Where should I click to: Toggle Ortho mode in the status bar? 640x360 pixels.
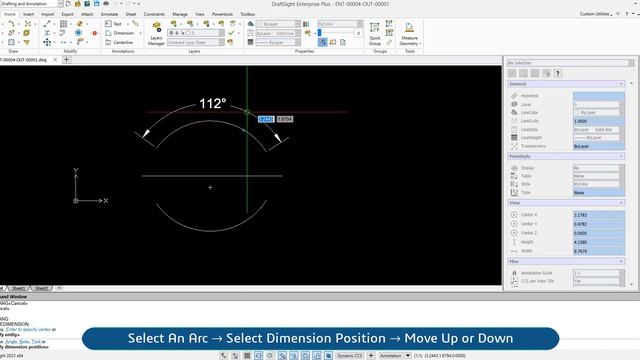(x=258, y=356)
